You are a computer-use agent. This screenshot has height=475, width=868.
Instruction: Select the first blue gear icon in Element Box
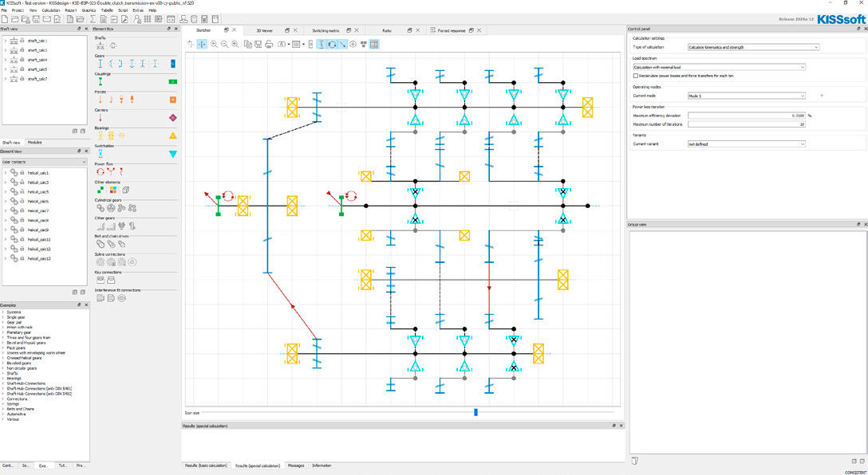[101, 64]
